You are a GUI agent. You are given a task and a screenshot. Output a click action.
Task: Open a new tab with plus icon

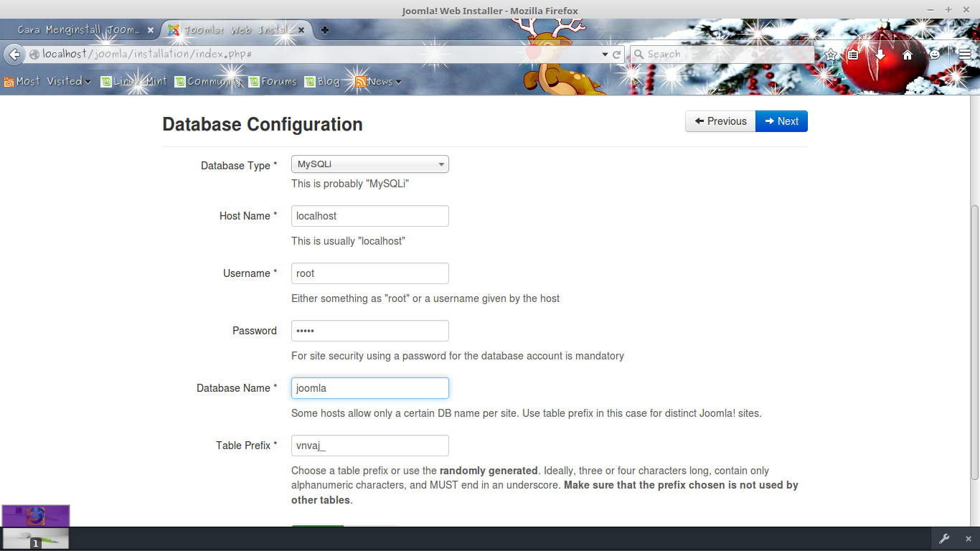click(x=325, y=30)
